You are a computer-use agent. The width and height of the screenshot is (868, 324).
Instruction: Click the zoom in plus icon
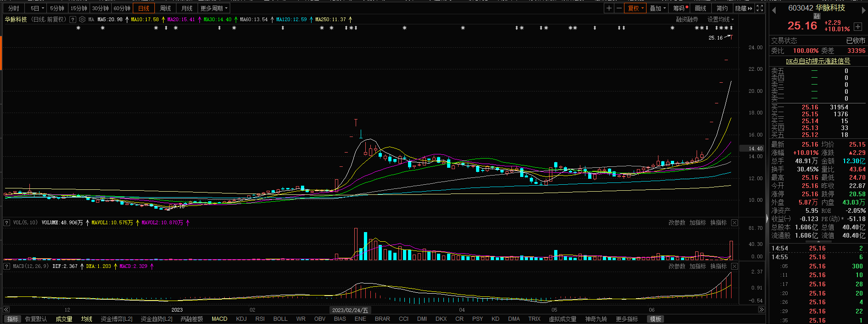[609, 8]
